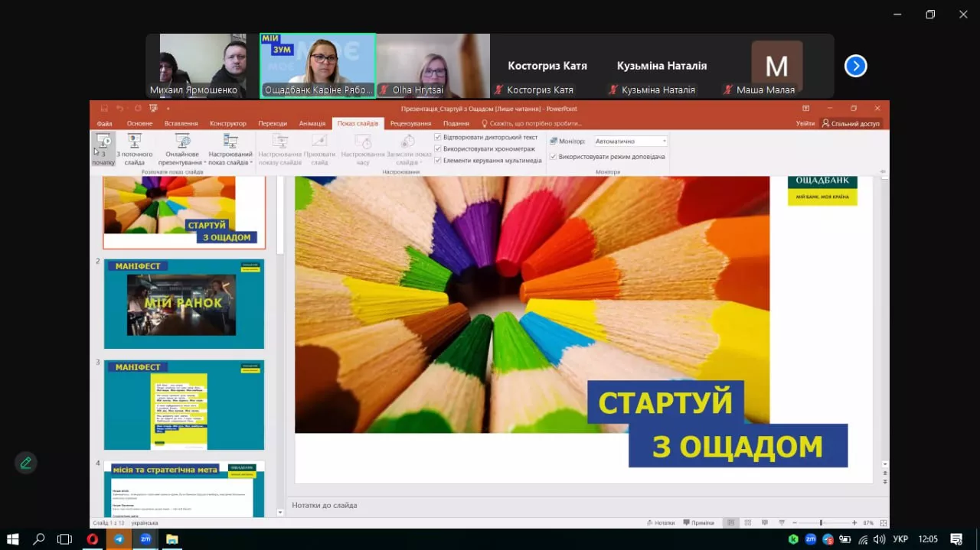Toggle 'Використовувати хронометраж' checkbox
This screenshot has height=550, width=980.
(x=437, y=149)
